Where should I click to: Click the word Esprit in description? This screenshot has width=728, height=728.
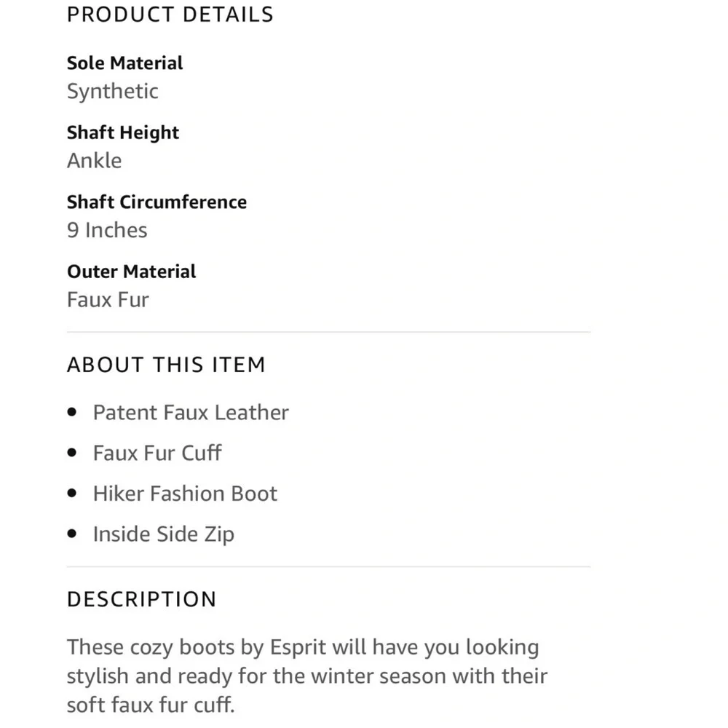click(298, 648)
